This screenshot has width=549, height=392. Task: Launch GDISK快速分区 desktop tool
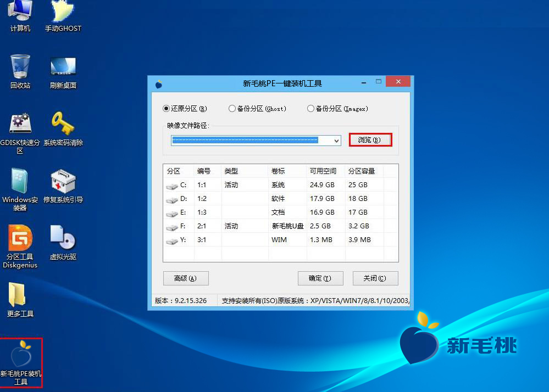tap(20, 133)
